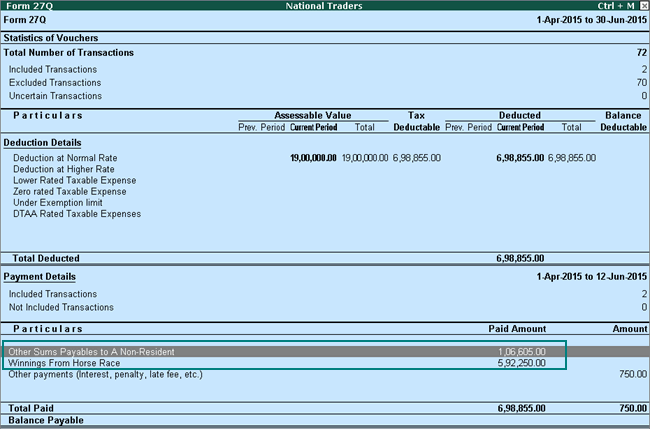Click the Tax Deductable value 6,98,855.00
The image size is (650, 429).
[417, 158]
